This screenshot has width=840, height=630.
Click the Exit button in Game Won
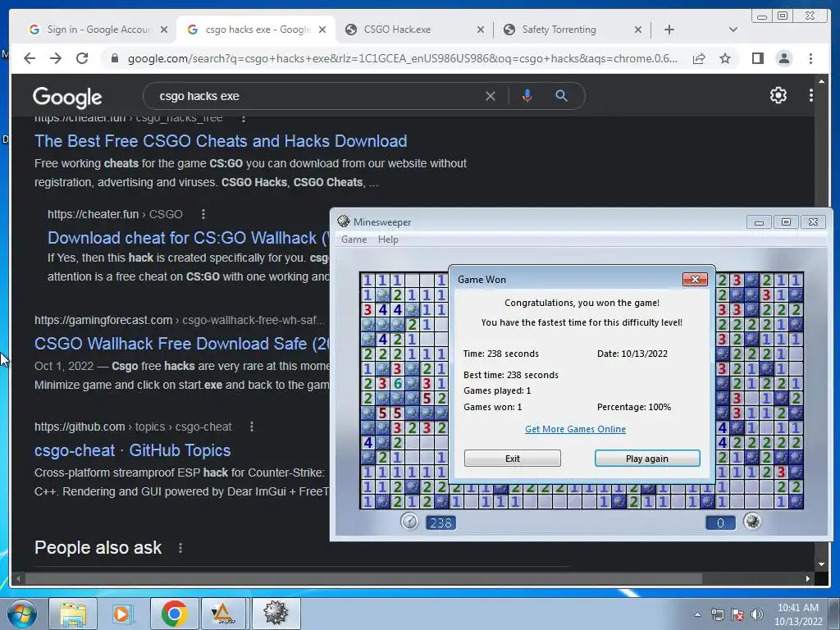512,459
